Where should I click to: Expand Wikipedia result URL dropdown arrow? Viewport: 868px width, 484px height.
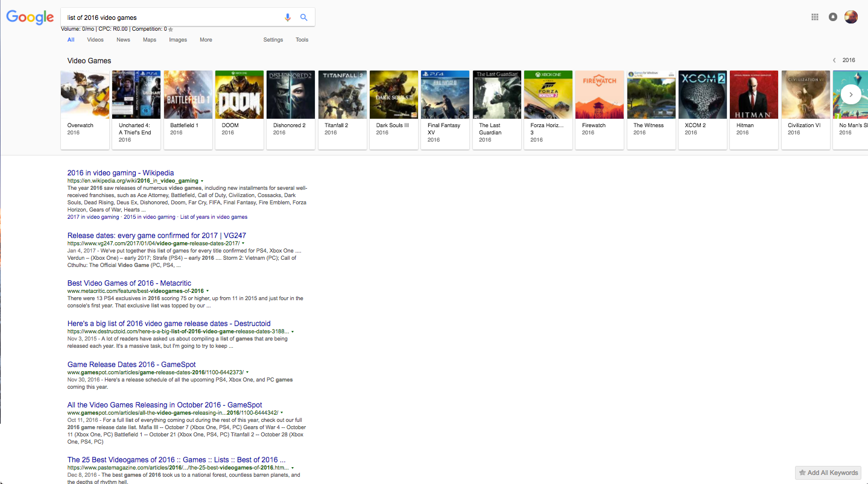[202, 181]
